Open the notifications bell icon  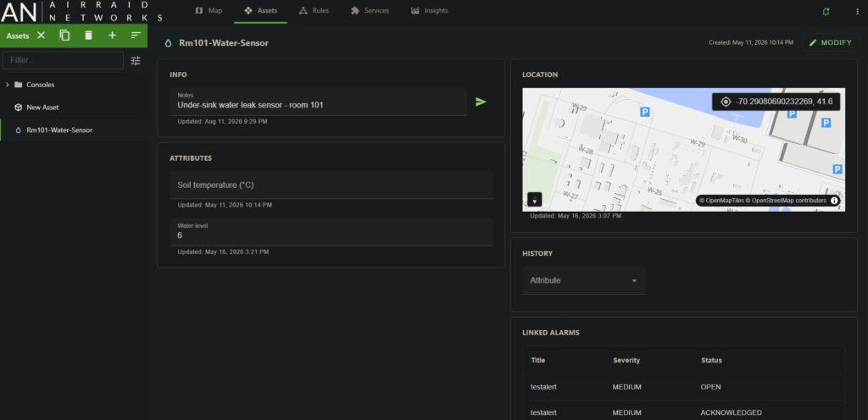[x=826, y=11]
